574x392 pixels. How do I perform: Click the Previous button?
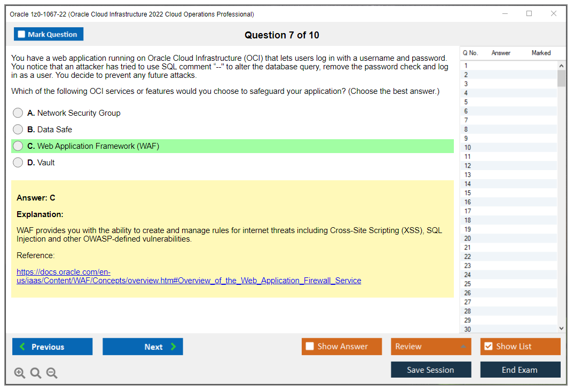(x=52, y=346)
